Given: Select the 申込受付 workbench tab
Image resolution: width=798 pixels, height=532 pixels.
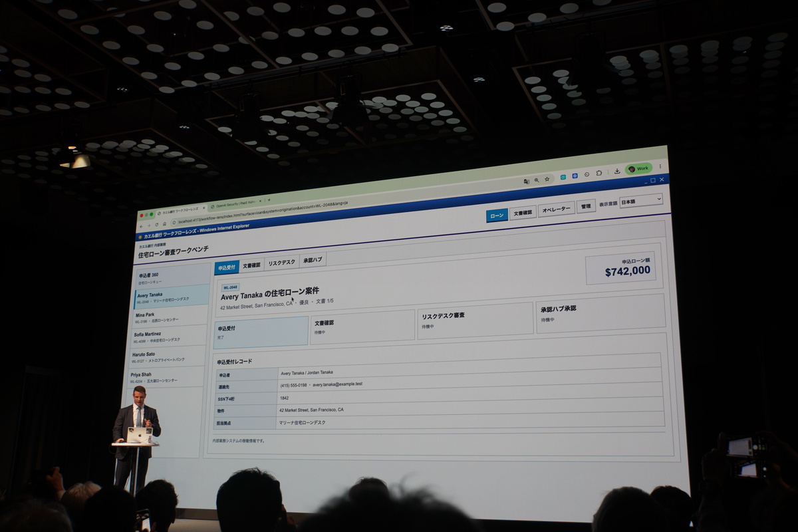Looking at the screenshot, I should pos(227,267).
